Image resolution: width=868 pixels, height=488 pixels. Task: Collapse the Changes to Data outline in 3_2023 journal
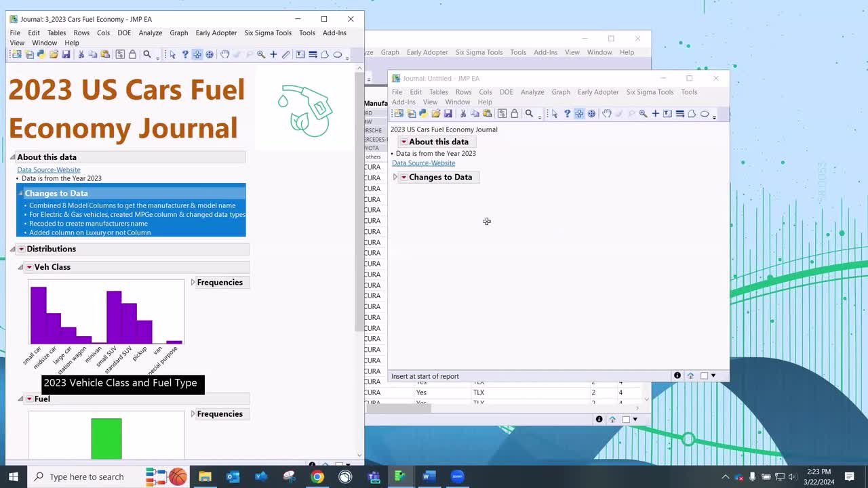click(20, 193)
